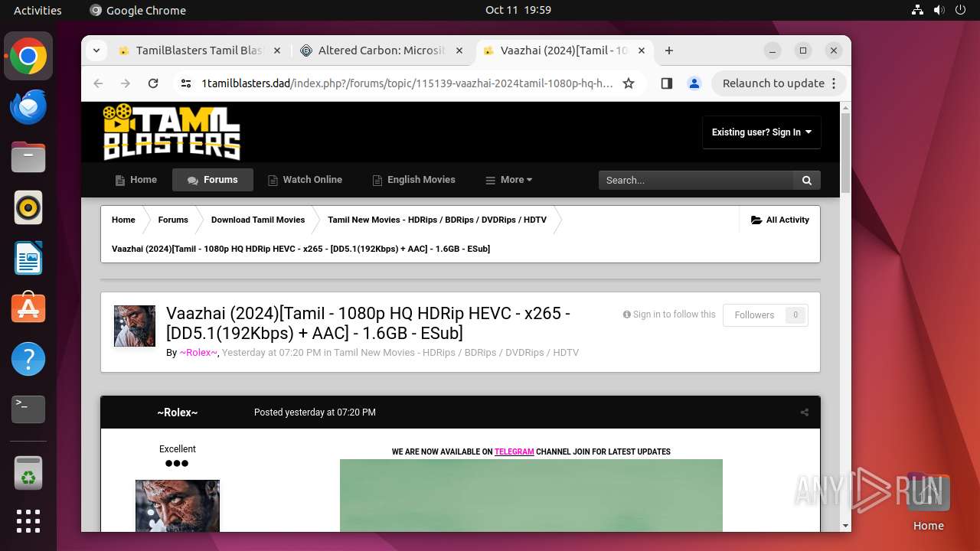Go forward using the browser forward arrow
This screenshot has width=980, height=551.
click(126, 83)
